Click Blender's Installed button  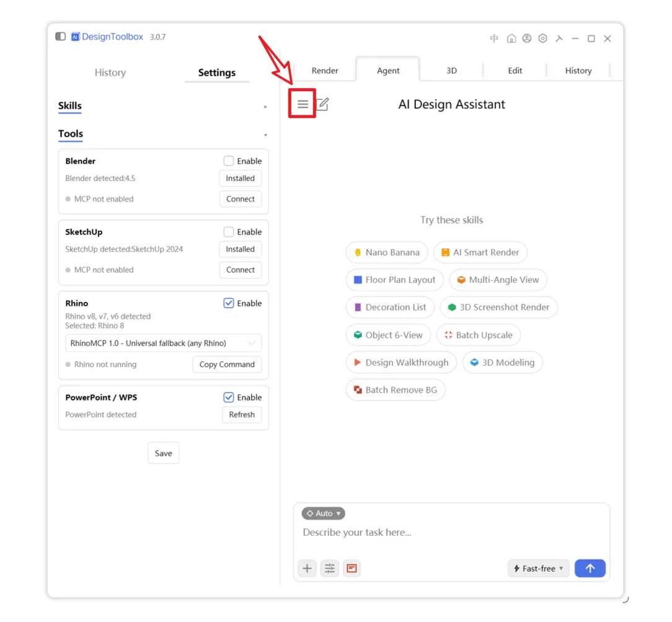click(240, 179)
